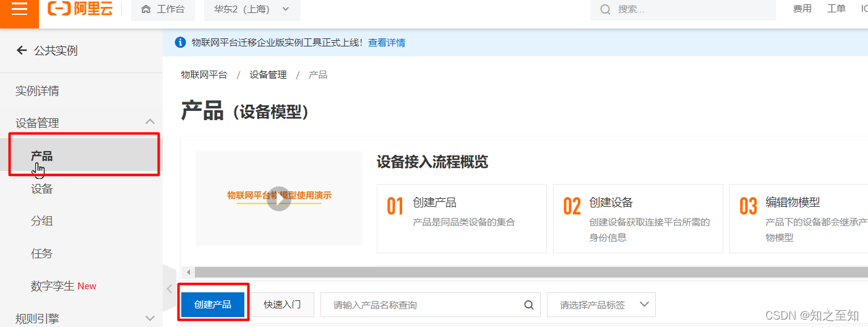Click the 快速入门 button
The height and width of the screenshot is (327, 868).
point(282,304)
